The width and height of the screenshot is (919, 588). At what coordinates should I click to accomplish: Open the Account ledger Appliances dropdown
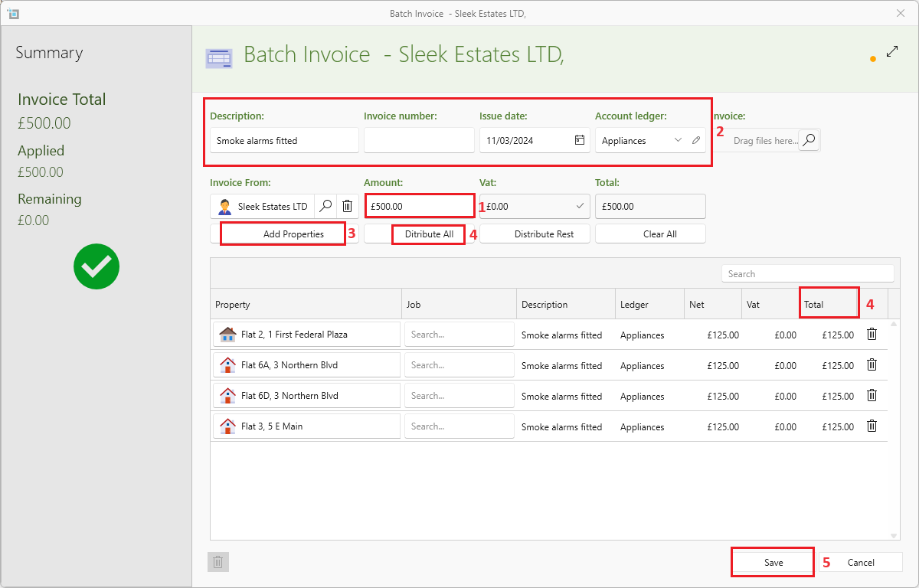[677, 140]
